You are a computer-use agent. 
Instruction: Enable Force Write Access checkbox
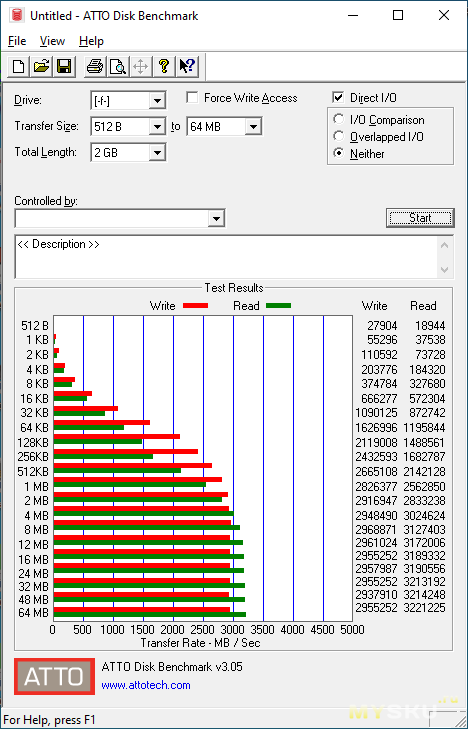pyautogui.click(x=192, y=98)
